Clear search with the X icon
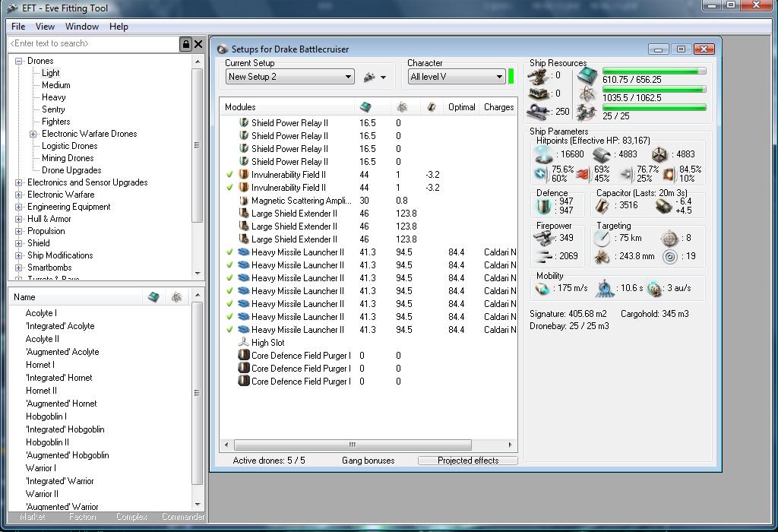This screenshot has height=532, width=778. pyautogui.click(x=198, y=44)
